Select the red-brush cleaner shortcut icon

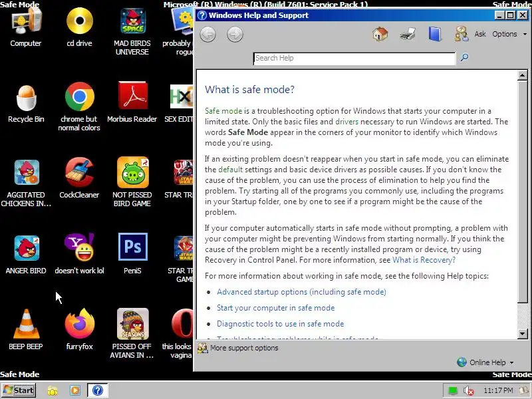pyautogui.click(x=79, y=178)
